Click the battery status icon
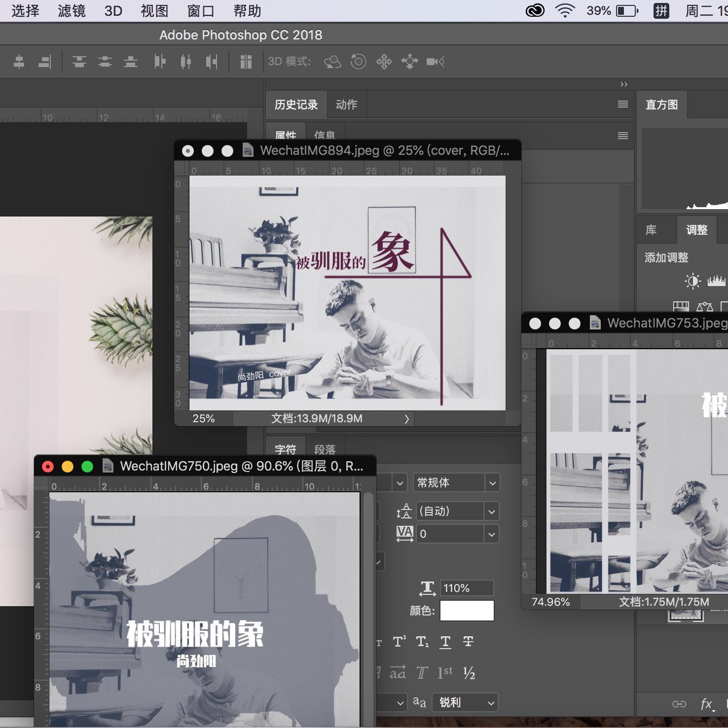Image resolution: width=728 pixels, height=728 pixels. (627, 10)
